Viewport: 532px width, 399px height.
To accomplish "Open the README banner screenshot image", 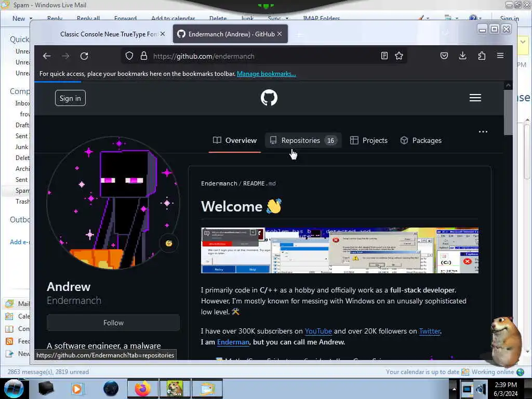I will pos(340,250).
